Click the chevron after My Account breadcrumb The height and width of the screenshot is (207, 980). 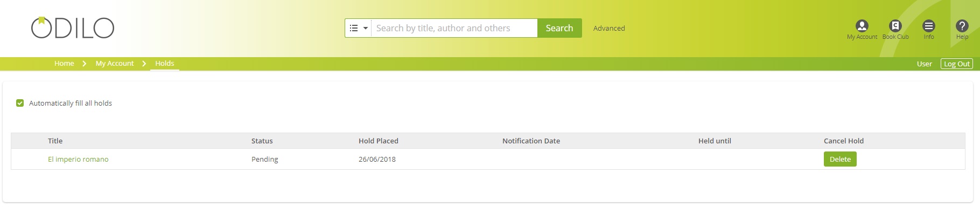[x=144, y=64]
